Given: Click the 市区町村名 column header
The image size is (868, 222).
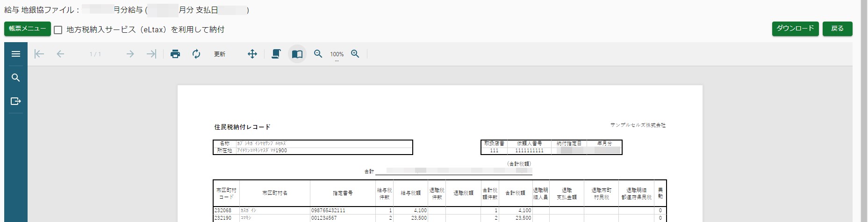Looking at the screenshot, I should tap(275, 193).
